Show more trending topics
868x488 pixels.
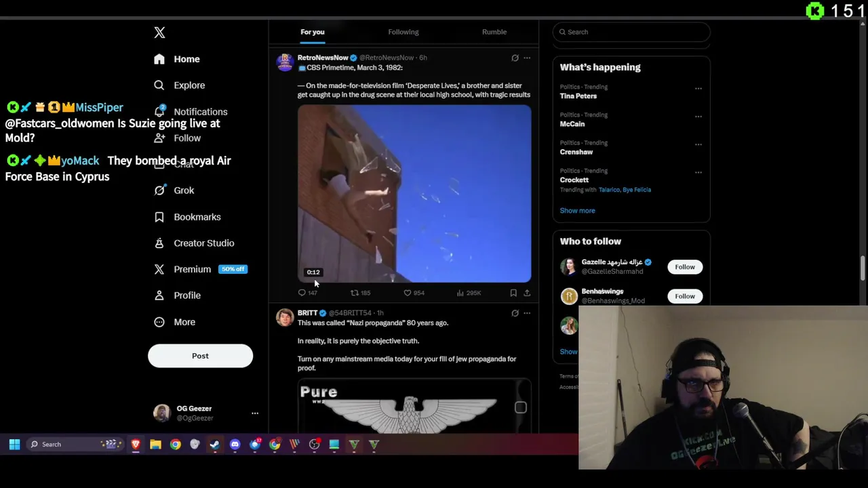click(577, 211)
